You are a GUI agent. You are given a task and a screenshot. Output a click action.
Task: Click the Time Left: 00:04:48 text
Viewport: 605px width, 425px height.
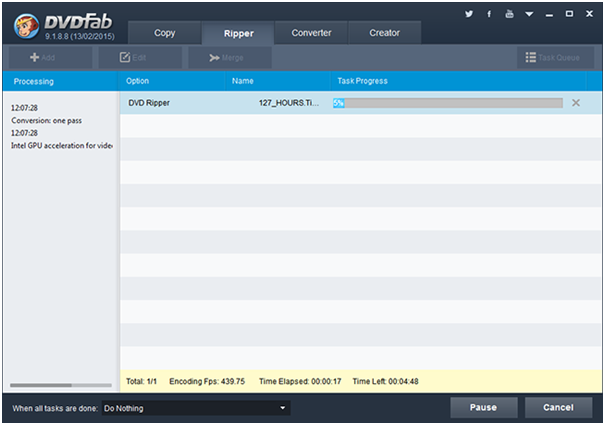tap(385, 382)
